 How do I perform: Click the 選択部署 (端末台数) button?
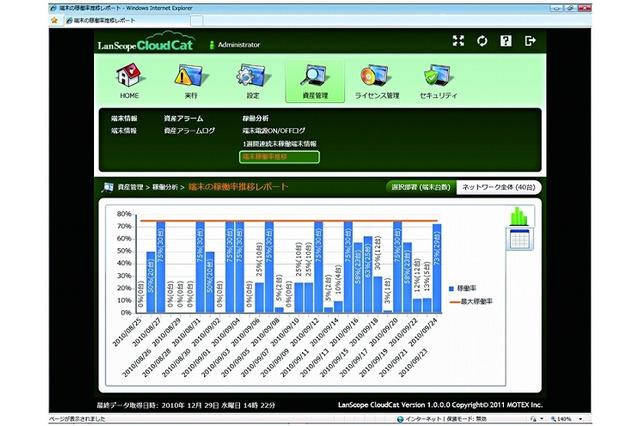point(420,187)
